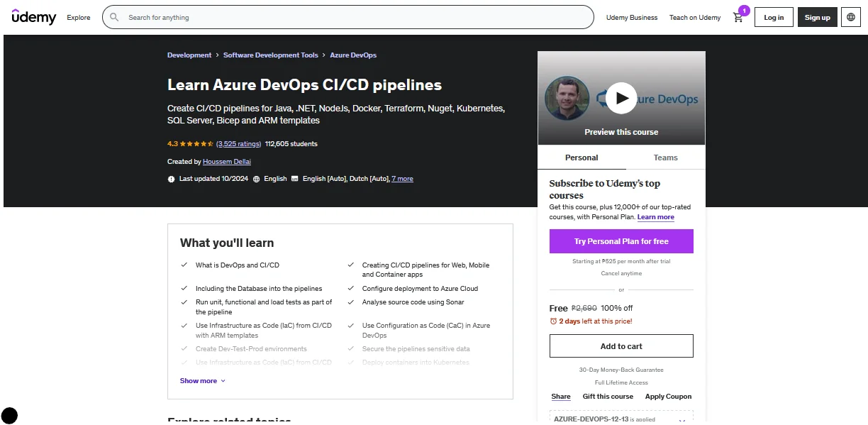Click the 112,605 students text
868x425 pixels.
(x=291, y=143)
